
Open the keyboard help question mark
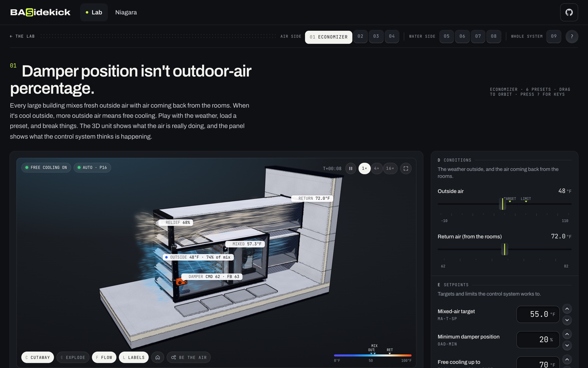pos(572,36)
